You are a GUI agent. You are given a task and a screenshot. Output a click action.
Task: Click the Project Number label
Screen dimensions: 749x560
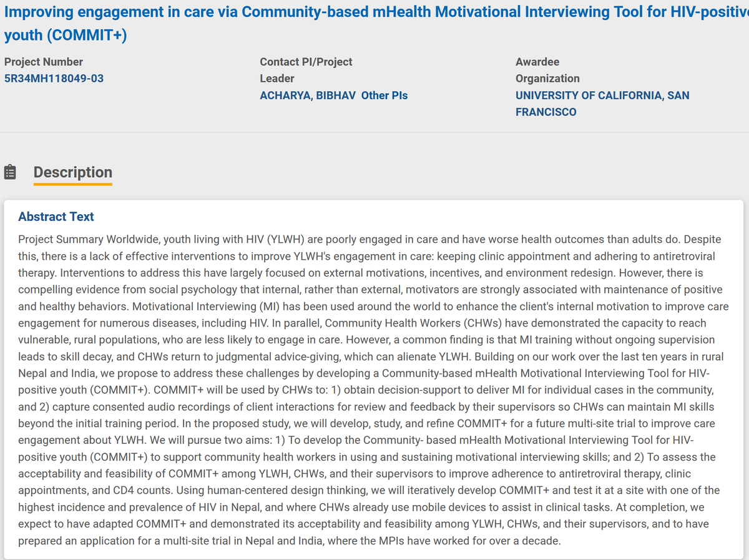click(x=44, y=62)
